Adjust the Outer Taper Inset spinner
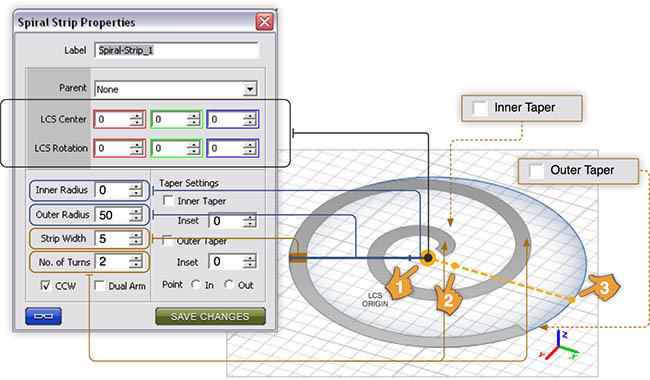 click(250, 261)
